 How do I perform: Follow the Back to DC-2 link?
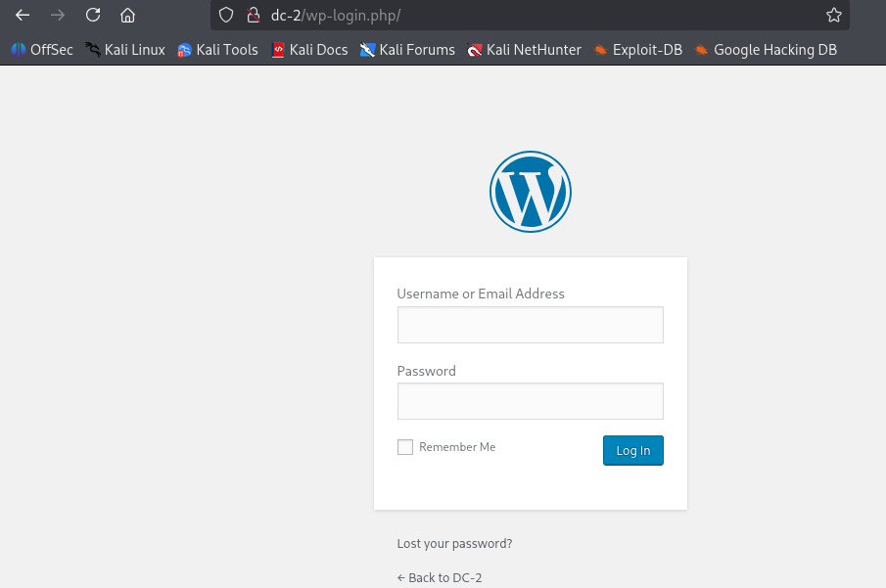click(440, 577)
